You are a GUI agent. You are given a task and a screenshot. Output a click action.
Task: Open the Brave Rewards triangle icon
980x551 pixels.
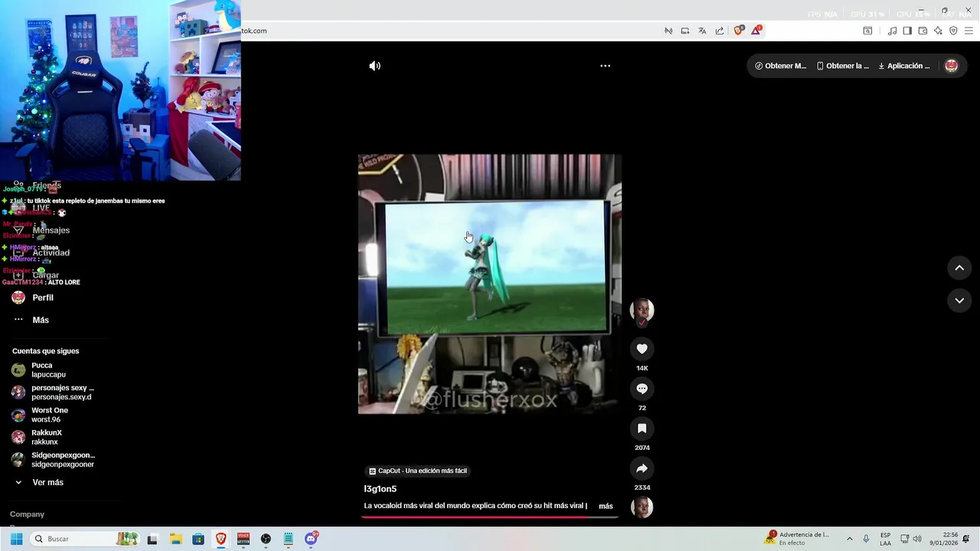click(x=756, y=31)
